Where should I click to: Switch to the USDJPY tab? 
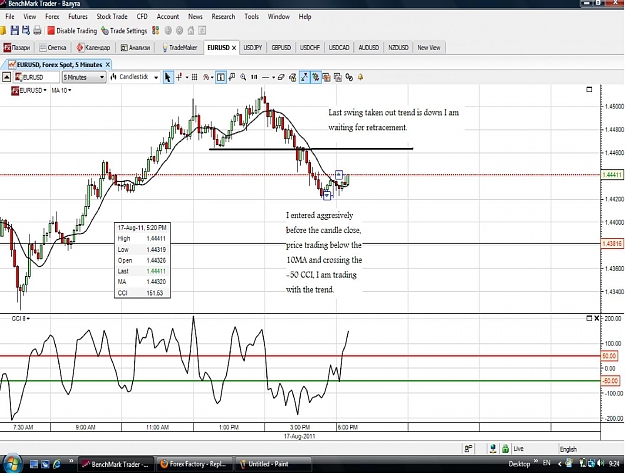[x=253, y=47]
